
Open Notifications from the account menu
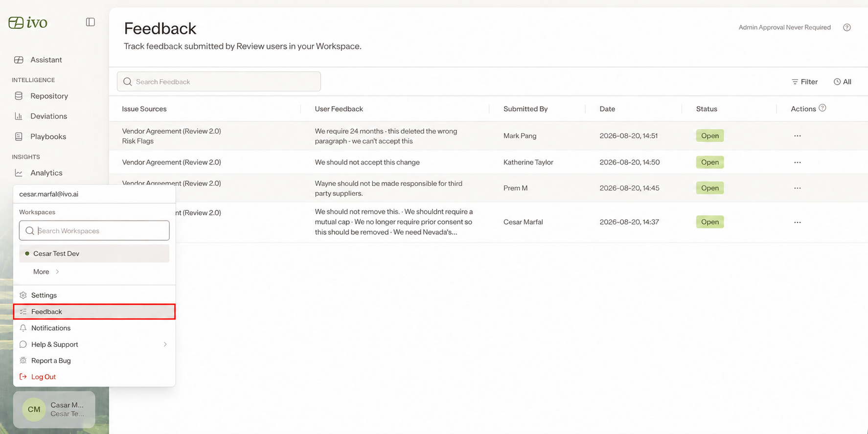pos(94,328)
